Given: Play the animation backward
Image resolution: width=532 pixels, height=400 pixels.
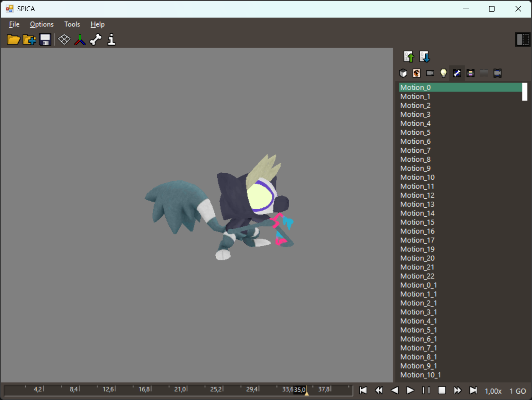Looking at the screenshot, I should [395, 390].
